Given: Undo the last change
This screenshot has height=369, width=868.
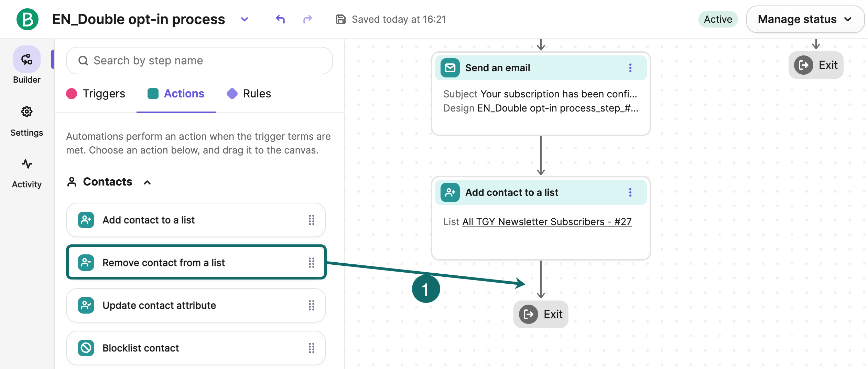Looking at the screenshot, I should (280, 19).
